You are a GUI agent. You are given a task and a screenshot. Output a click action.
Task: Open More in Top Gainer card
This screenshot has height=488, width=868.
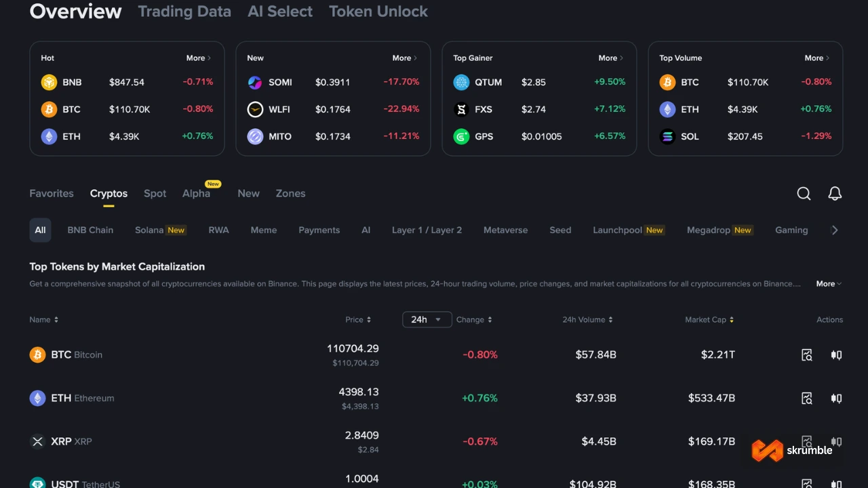(x=611, y=58)
